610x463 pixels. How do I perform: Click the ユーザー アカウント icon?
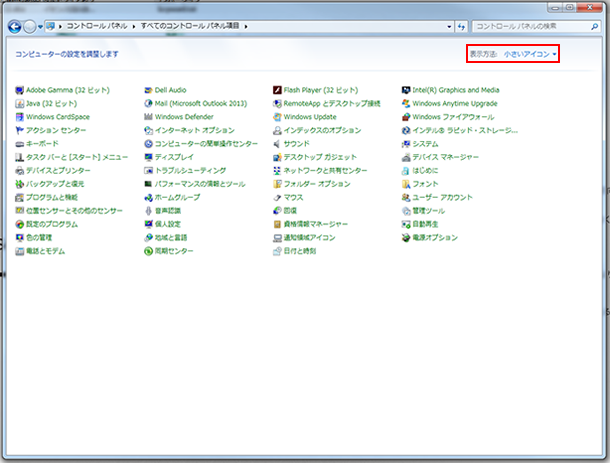point(406,198)
